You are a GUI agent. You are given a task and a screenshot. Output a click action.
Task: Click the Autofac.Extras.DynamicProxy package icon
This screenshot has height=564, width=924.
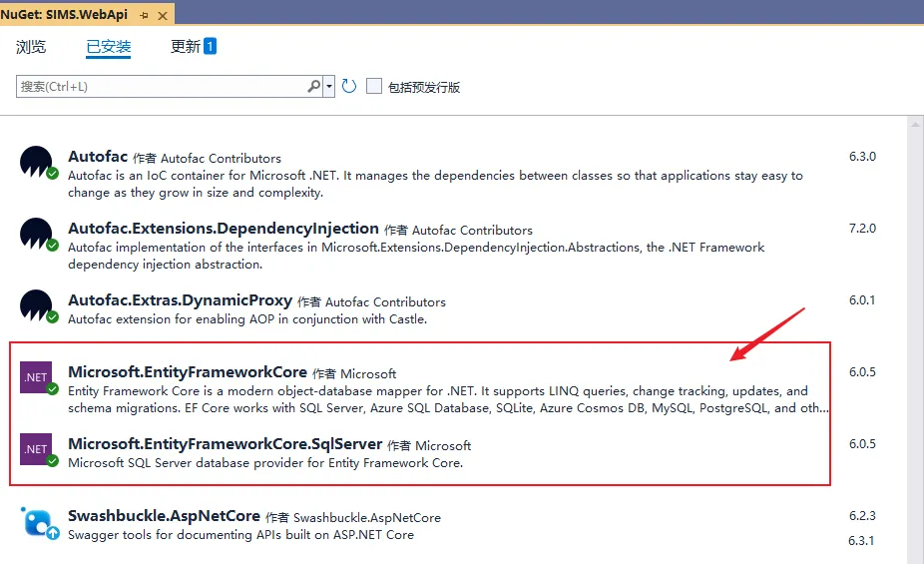pos(37,305)
